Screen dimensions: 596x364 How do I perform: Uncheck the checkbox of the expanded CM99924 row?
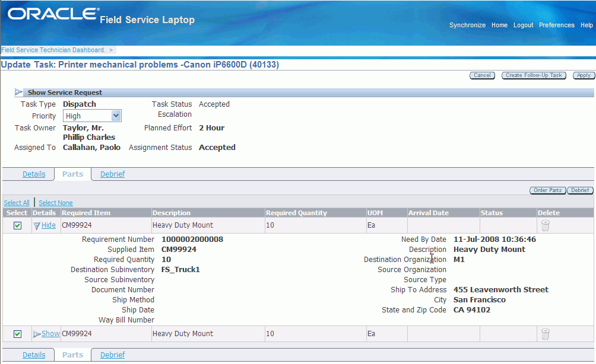tap(17, 225)
